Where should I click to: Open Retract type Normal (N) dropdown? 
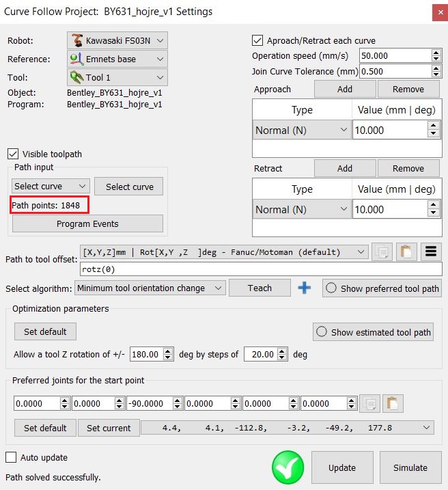tap(302, 209)
